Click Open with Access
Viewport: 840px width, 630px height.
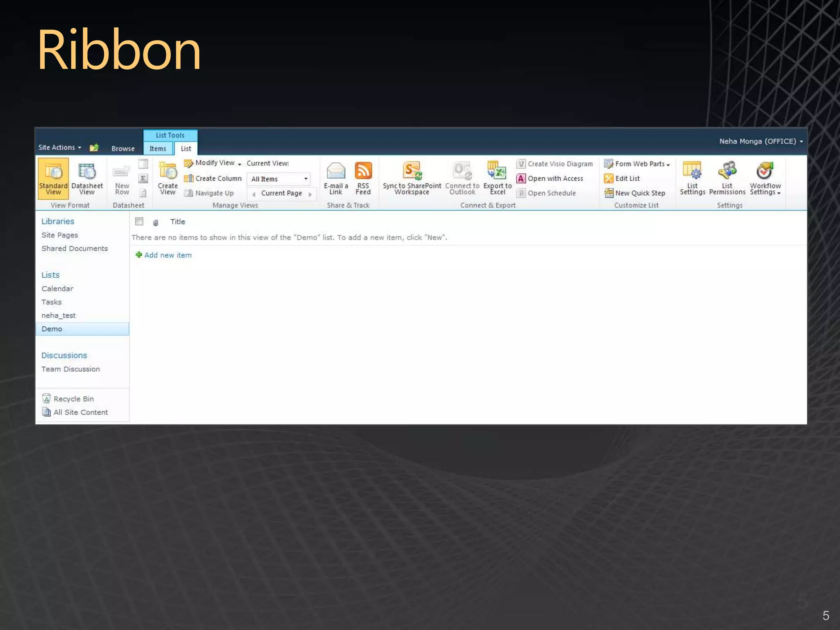click(550, 178)
